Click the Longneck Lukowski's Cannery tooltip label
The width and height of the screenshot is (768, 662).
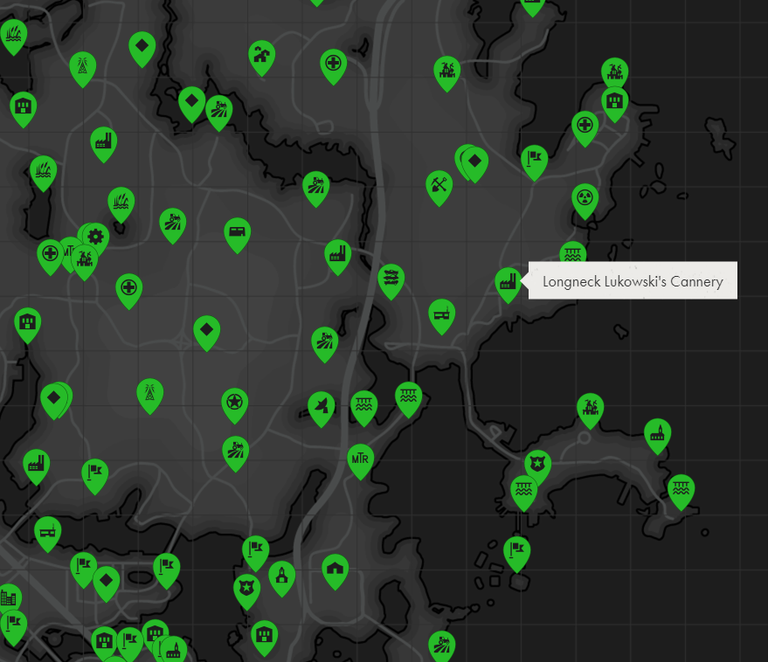[632, 282]
